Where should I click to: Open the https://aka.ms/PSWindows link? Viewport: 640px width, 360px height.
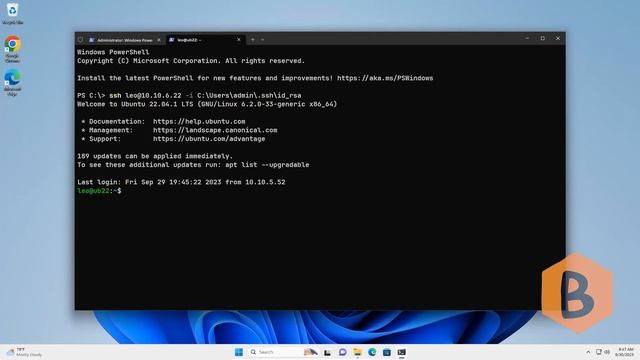[385, 78]
